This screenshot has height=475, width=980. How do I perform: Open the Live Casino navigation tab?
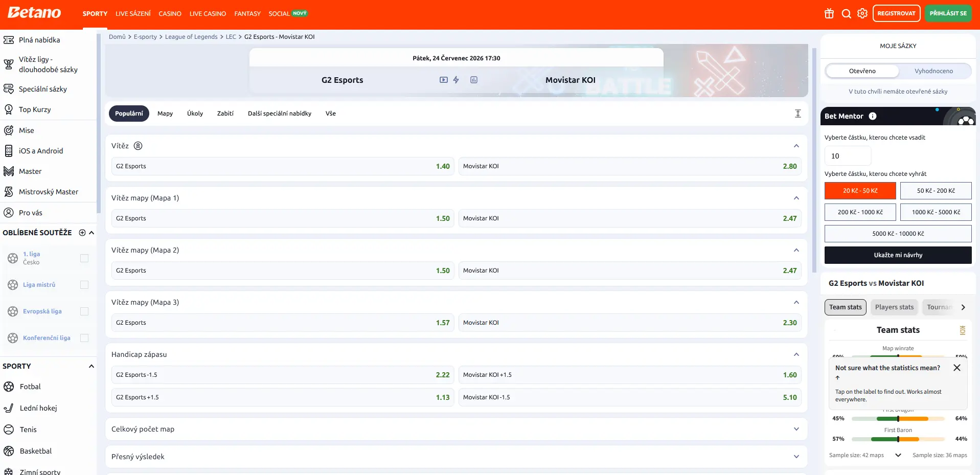(x=208, y=14)
